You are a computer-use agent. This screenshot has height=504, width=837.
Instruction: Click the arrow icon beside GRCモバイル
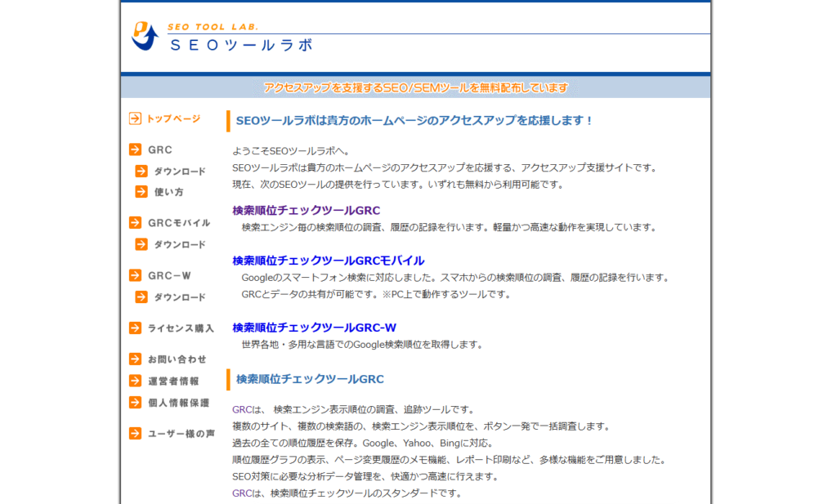pos(135,222)
